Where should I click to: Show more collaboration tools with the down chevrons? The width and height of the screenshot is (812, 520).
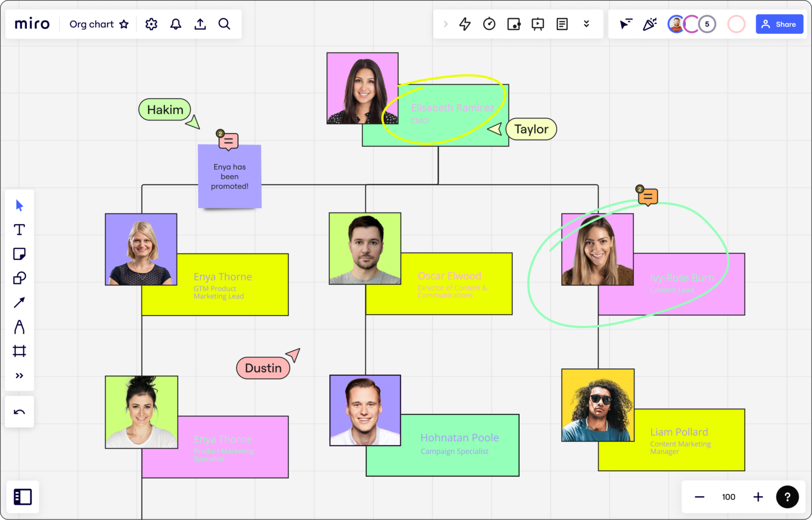(587, 24)
